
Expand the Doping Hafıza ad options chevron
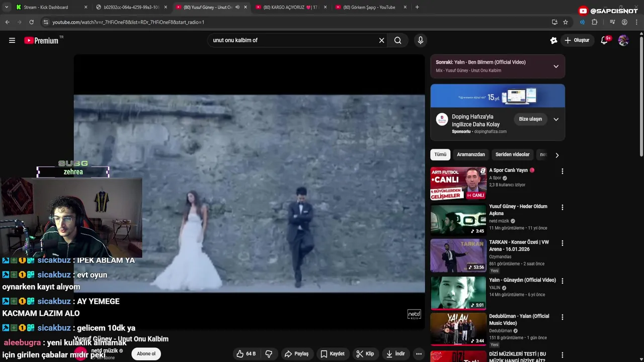(x=556, y=119)
